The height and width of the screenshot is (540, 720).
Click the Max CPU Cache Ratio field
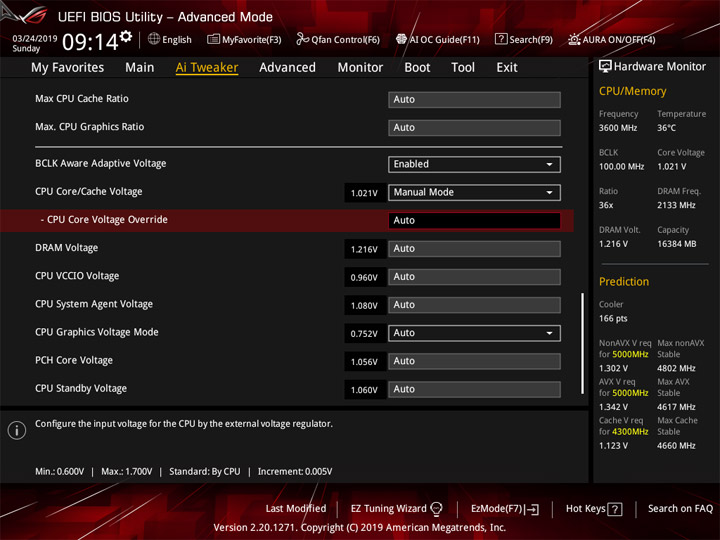(x=474, y=100)
